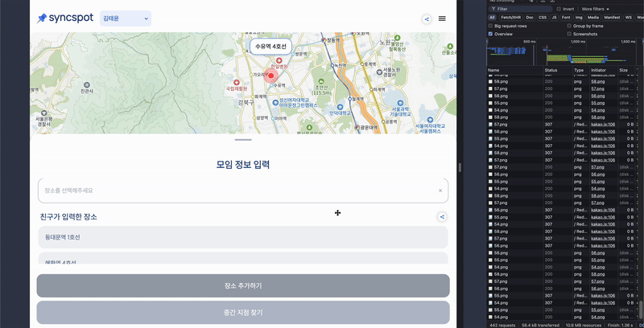The image size is (644, 328).
Task: Click the red location marker on the map
Action: [271, 76]
